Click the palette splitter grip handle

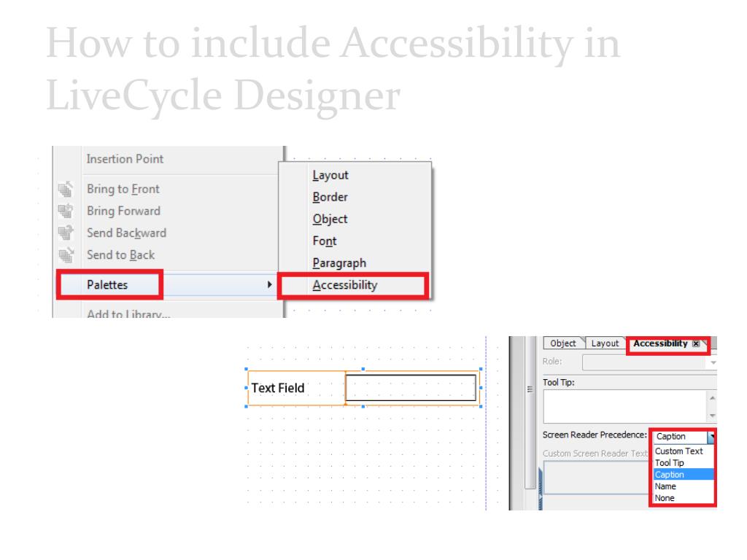pyautogui.click(x=530, y=389)
